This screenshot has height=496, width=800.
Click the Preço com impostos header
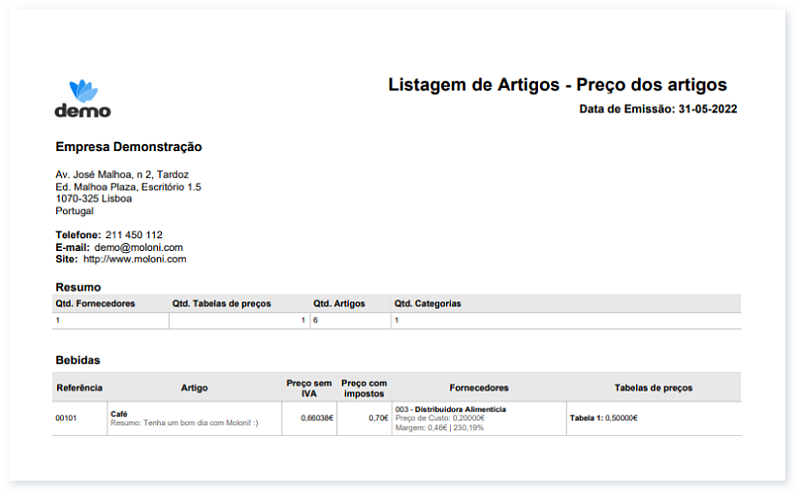point(364,387)
